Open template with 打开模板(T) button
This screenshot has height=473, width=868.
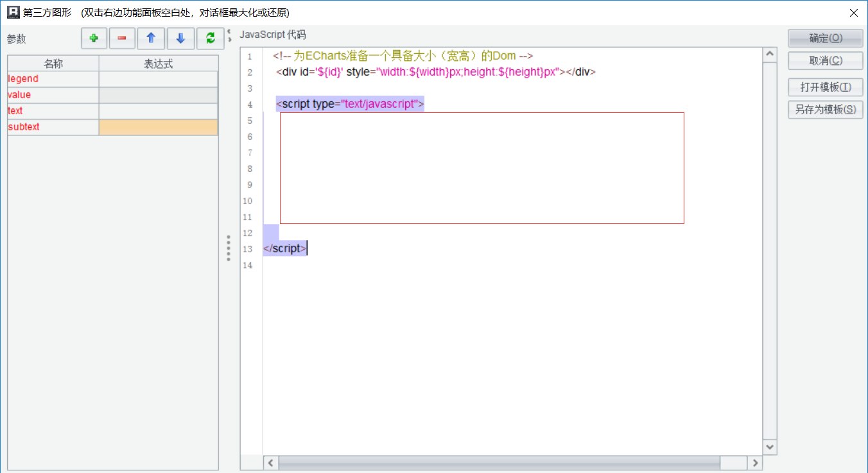tap(825, 87)
